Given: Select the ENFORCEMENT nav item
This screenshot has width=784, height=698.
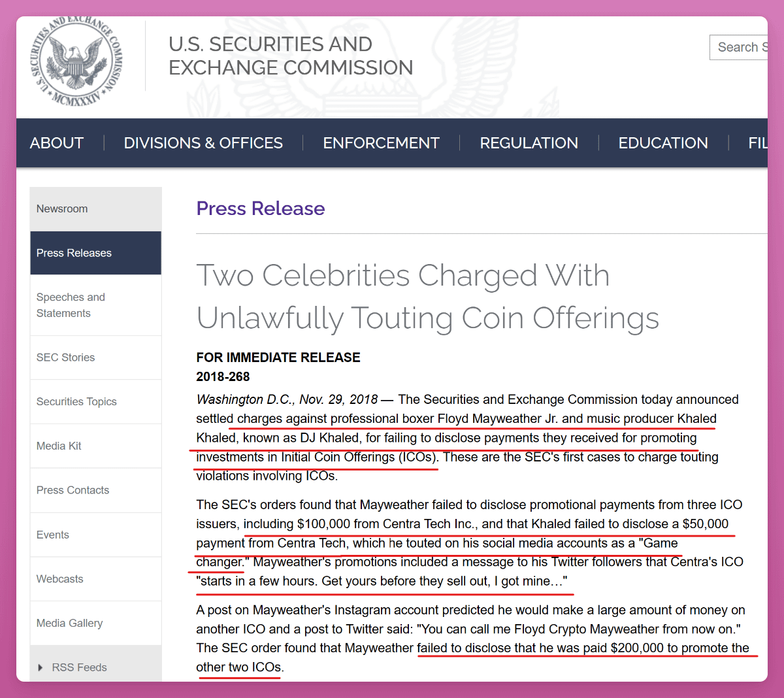Looking at the screenshot, I should click(381, 143).
